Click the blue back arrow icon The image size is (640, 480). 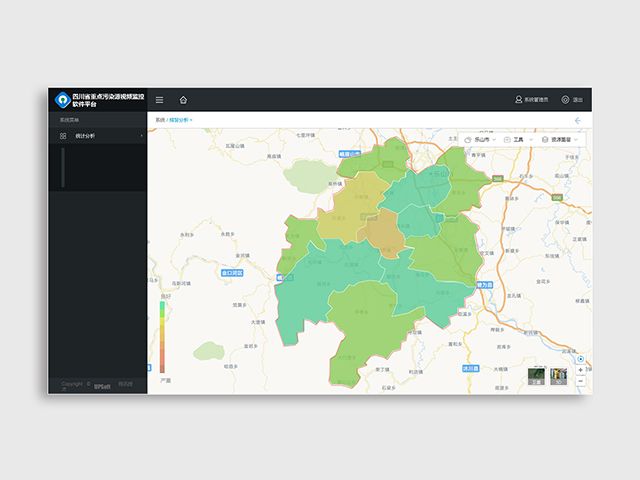pos(578,120)
